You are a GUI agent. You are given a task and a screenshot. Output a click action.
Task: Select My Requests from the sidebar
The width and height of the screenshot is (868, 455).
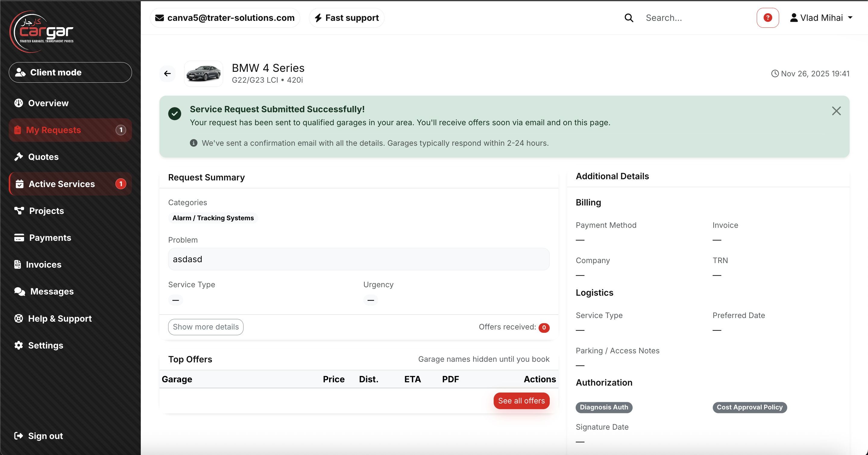(54, 130)
